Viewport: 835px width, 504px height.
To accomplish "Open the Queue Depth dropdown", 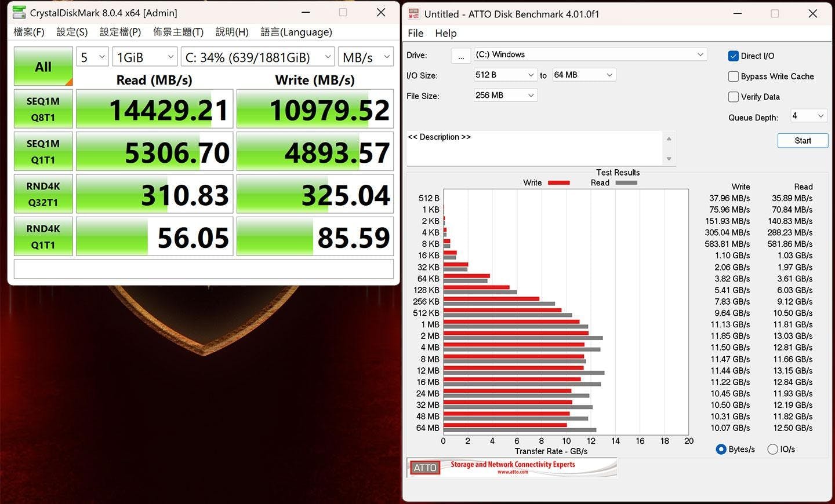I will pyautogui.click(x=809, y=116).
